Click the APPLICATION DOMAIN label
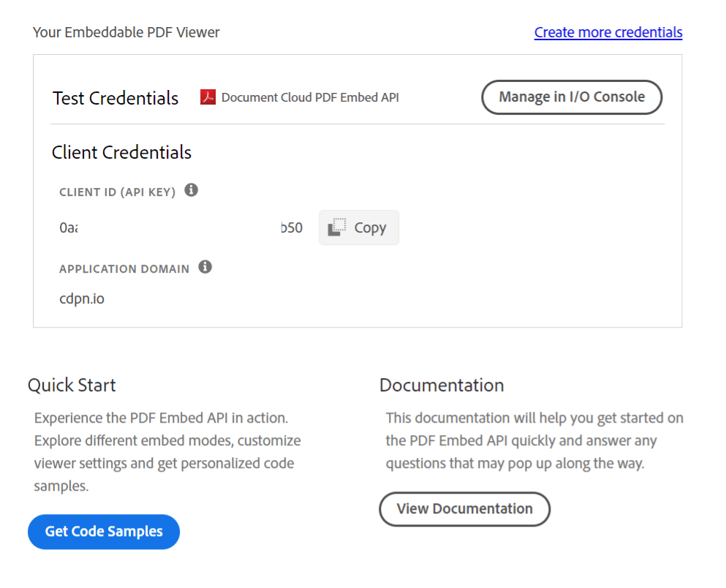726x588 pixels. point(124,269)
